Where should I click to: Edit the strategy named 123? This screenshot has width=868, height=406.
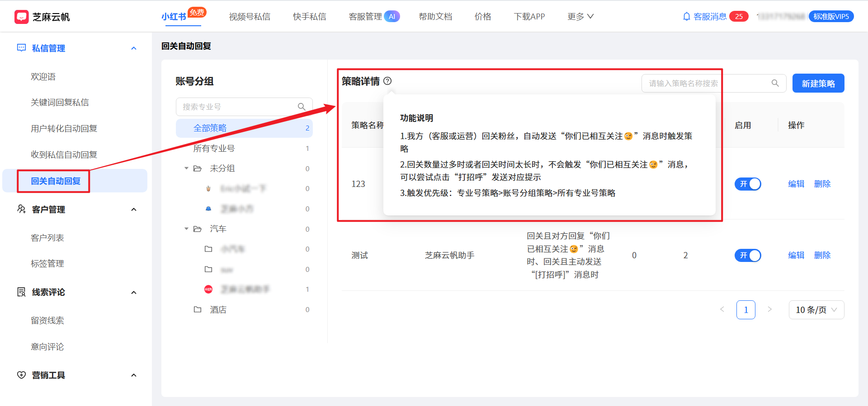[x=796, y=184]
